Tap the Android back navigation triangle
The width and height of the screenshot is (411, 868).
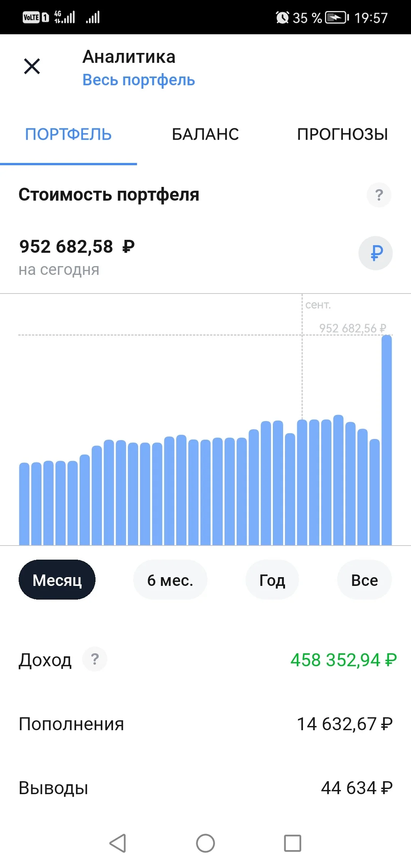click(x=118, y=843)
